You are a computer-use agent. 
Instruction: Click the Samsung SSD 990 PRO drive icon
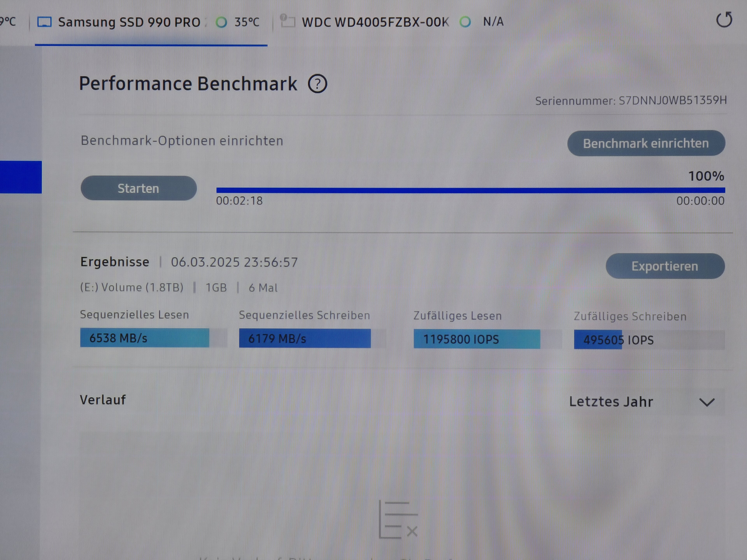click(x=44, y=22)
